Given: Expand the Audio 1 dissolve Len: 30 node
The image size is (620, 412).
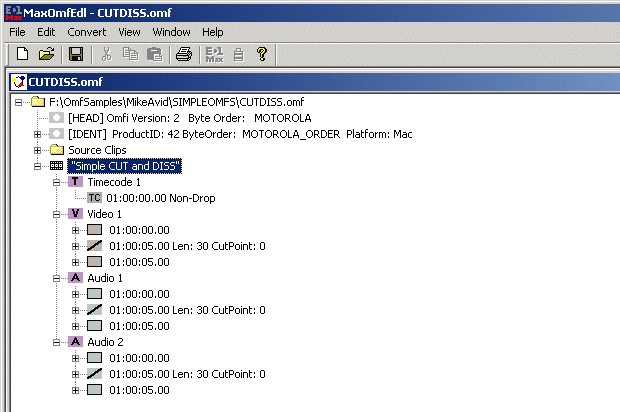Looking at the screenshot, I should tap(76, 310).
